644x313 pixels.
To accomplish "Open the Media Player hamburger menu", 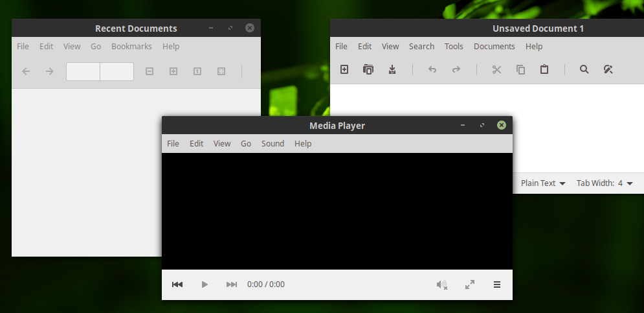I will click(x=497, y=284).
